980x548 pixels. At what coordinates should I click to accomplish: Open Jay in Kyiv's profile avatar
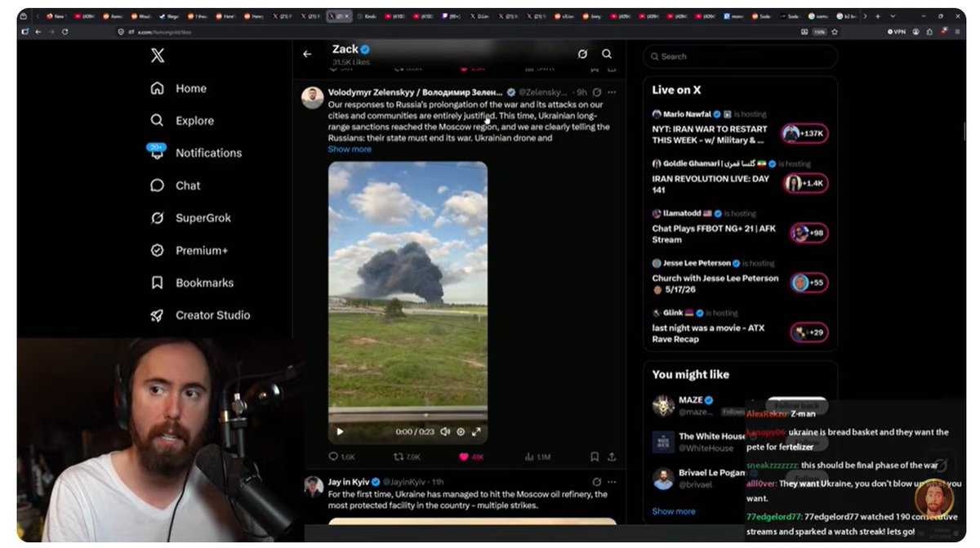(x=313, y=487)
